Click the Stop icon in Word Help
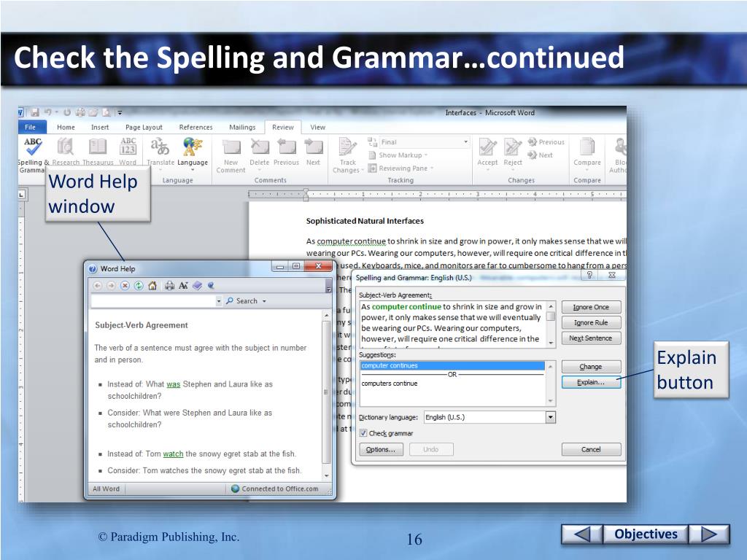 pyautogui.click(x=125, y=286)
